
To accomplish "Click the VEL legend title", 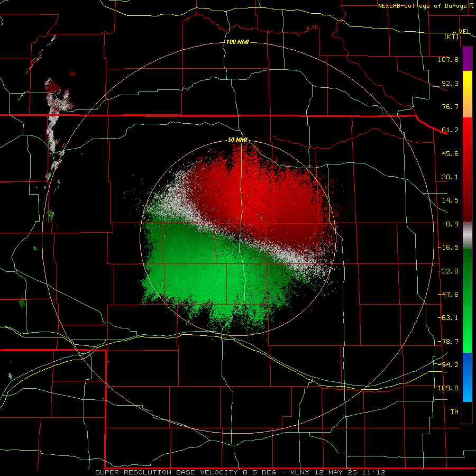I will click(464, 31).
